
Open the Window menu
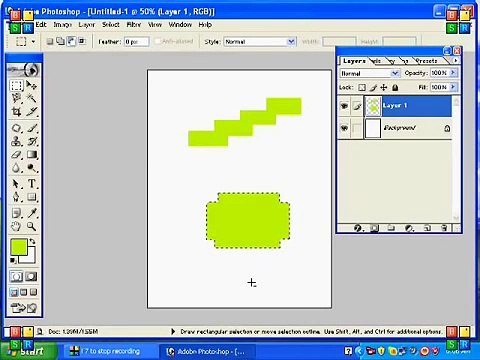click(x=180, y=25)
